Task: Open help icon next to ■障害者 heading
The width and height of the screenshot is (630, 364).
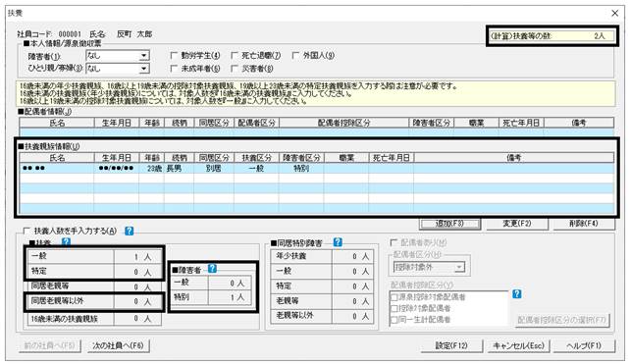Action: (x=213, y=269)
